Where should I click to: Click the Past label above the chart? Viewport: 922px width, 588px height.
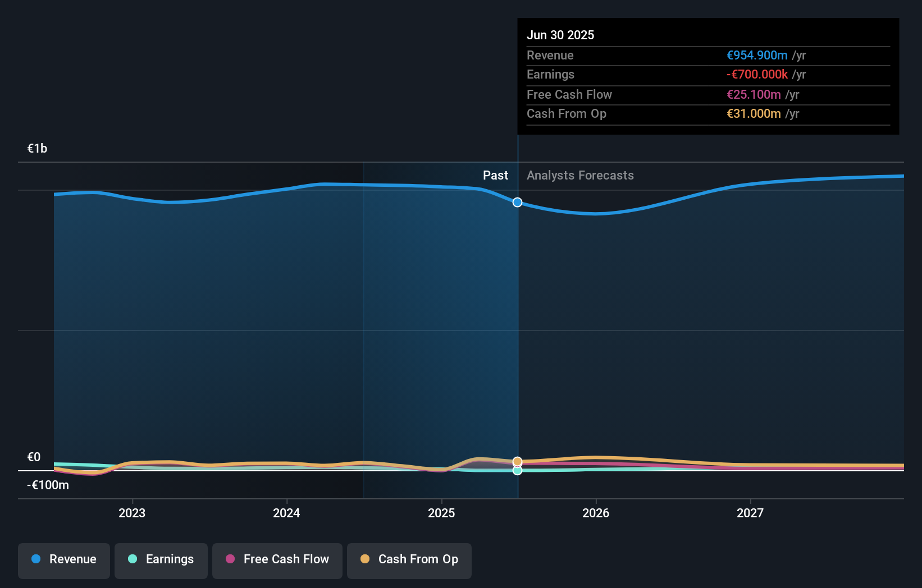click(x=495, y=175)
